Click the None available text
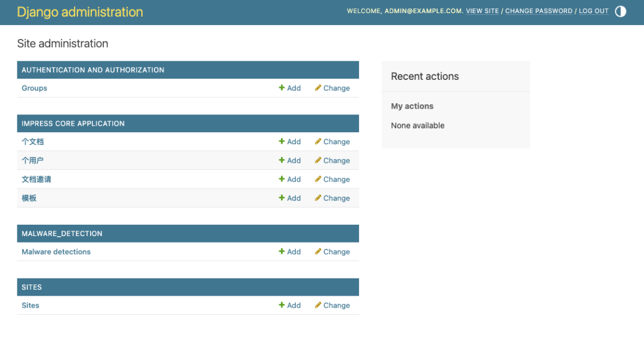 point(417,126)
